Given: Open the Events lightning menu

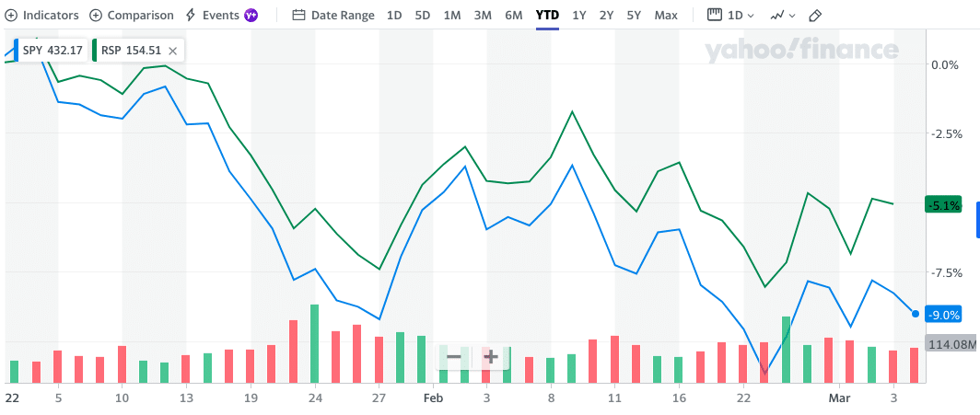Looking at the screenshot, I should click(x=212, y=16).
